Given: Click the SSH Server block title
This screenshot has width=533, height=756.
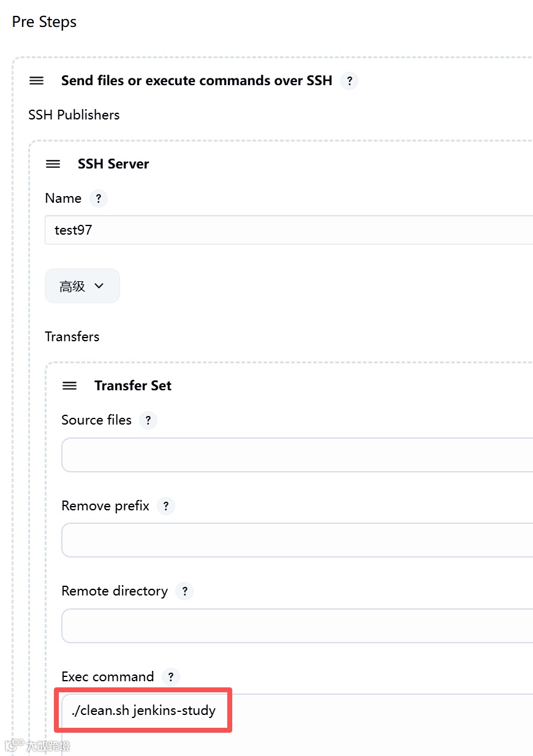Looking at the screenshot, I should point(113,164).
